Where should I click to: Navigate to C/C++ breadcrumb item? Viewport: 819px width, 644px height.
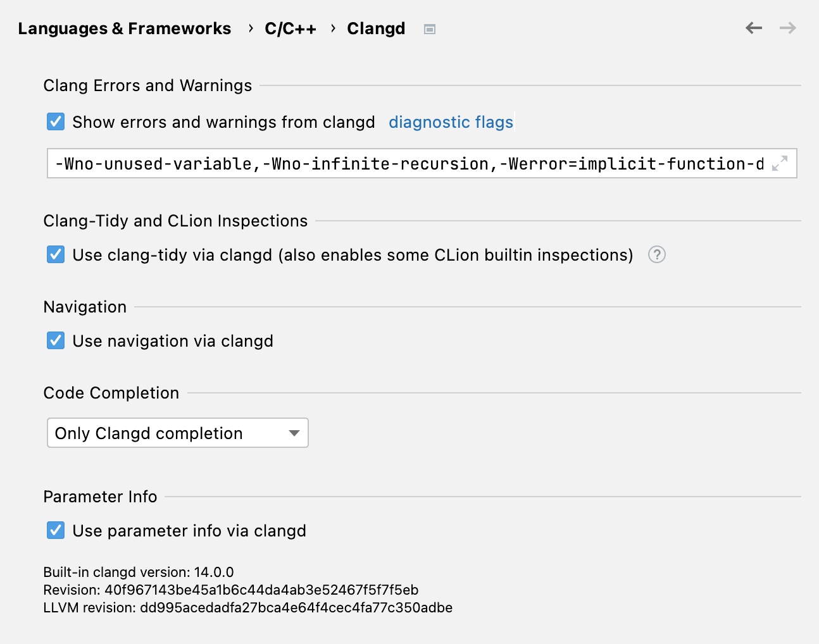[x=290, y=28]
